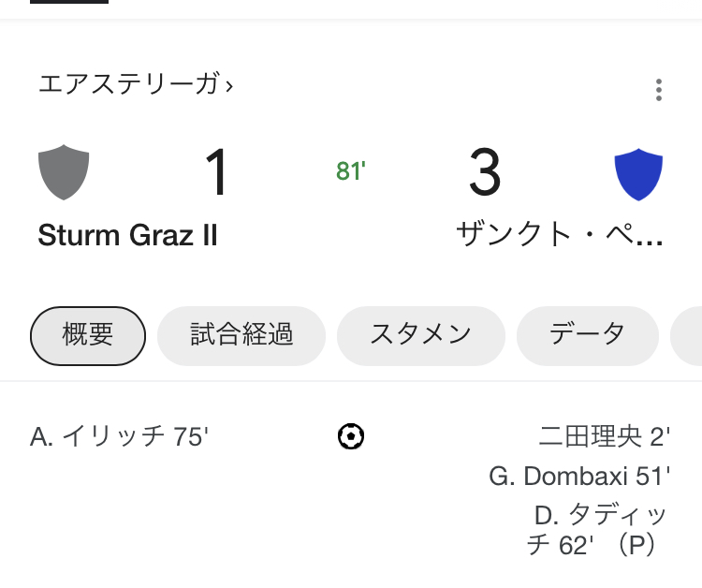
Task: Click the gray Sturm Graz II shield crest
Action: coord(64,172)
